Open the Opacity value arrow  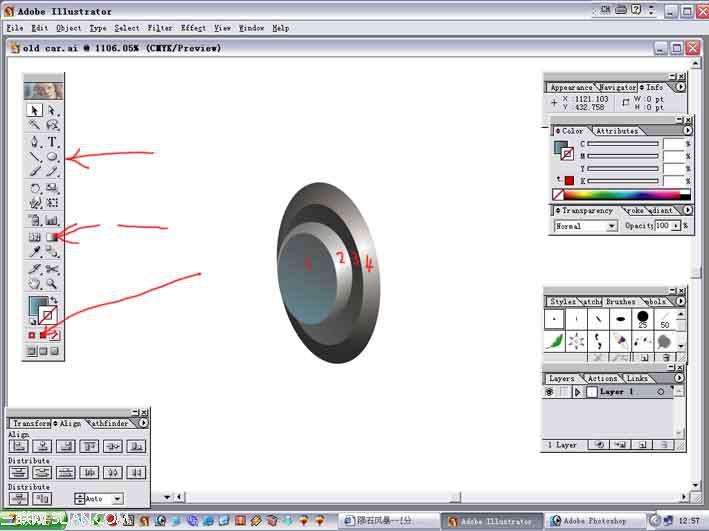coord(676,226)
